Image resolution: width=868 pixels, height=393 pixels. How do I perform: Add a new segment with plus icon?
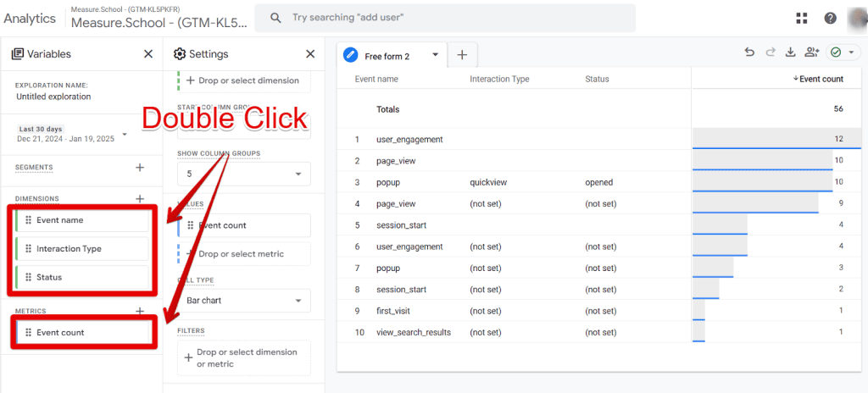pyautogui.click(x=140, y=167)
